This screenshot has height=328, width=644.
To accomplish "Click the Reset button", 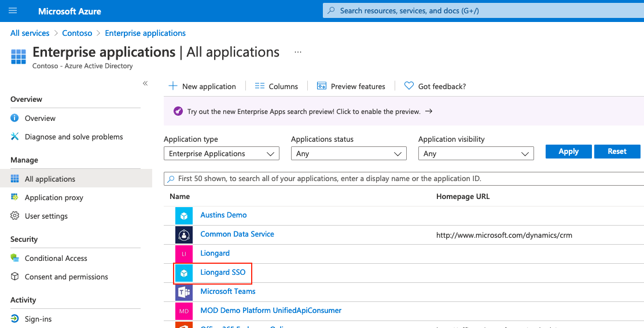I will [x=617, y=152].
